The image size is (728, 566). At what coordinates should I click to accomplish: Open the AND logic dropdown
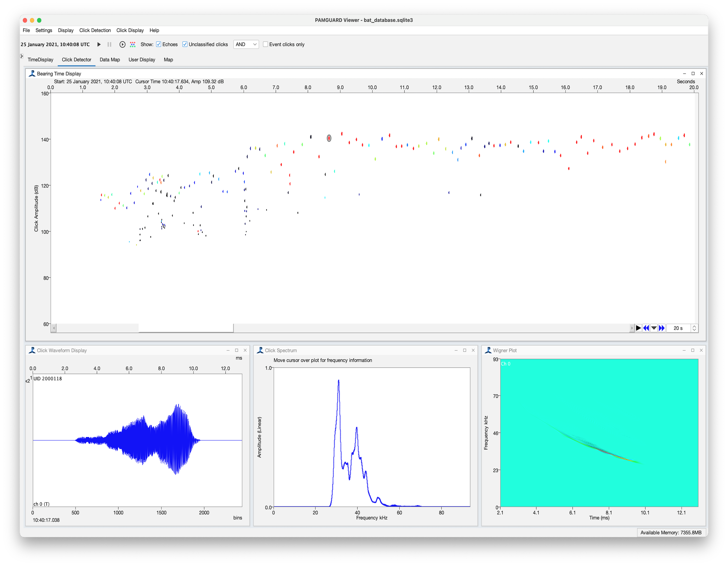point(246,44)
